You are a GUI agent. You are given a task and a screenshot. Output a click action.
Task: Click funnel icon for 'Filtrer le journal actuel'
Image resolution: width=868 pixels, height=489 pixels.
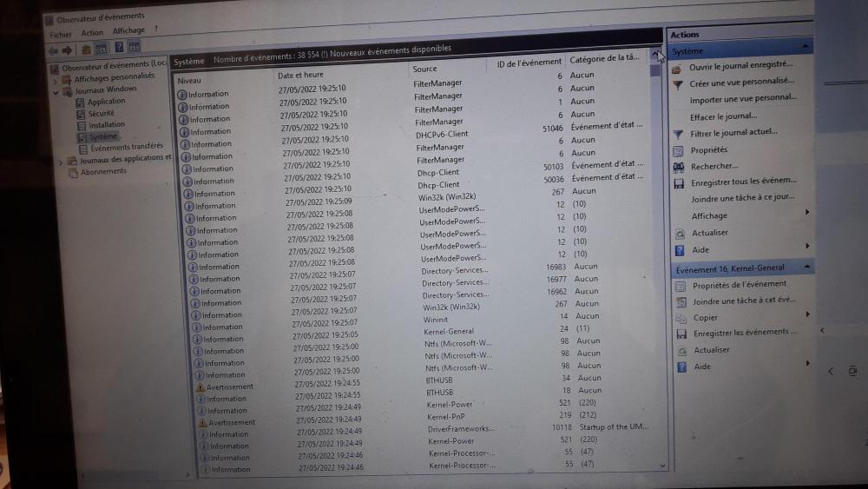(x=678, y=135)
